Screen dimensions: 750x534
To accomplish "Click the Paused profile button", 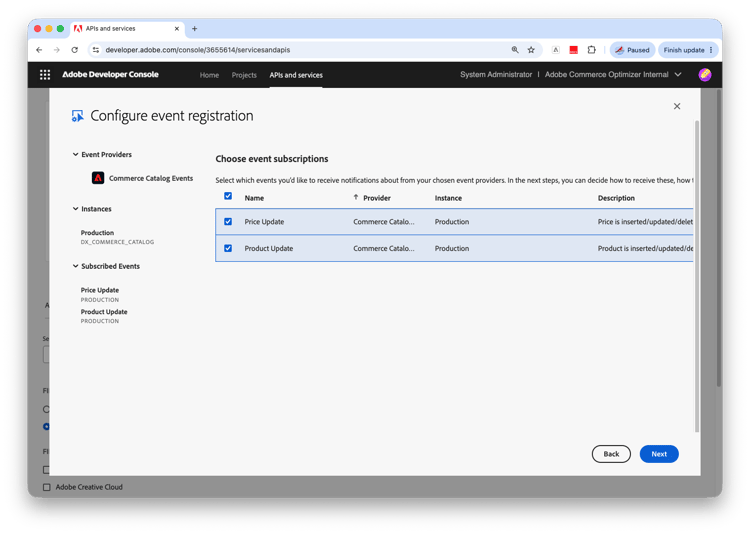I will pos(632,50).
